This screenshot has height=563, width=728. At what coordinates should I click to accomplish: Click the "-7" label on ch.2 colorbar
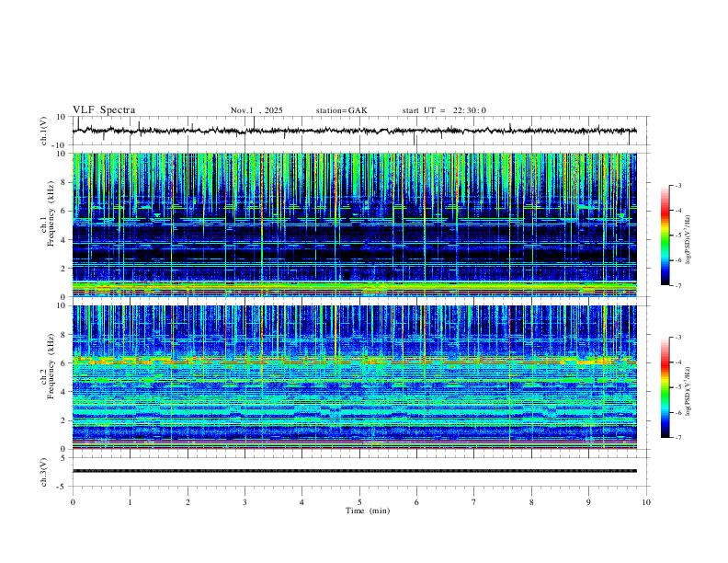[x=678, y=437]
